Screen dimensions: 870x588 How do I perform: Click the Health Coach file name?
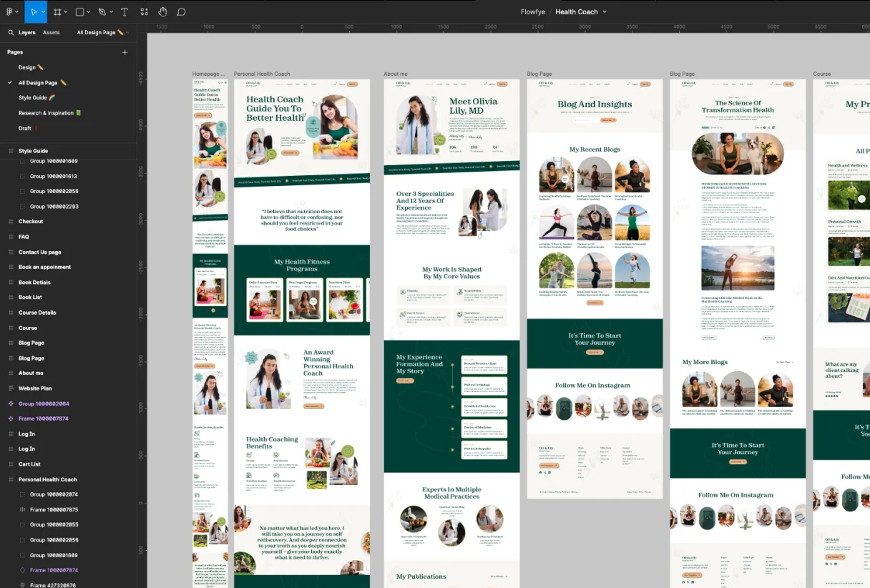click(x=576, y=12)
